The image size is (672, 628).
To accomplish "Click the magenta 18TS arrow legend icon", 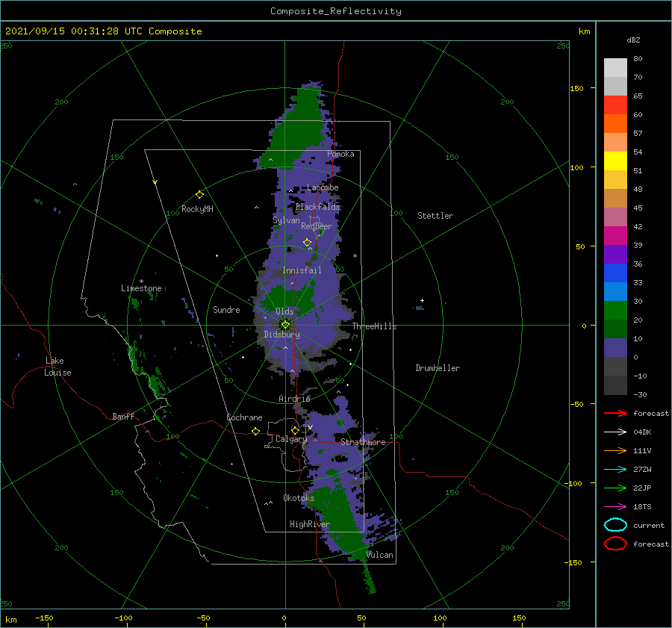I will pyautogui.click(x=615, y=506).
